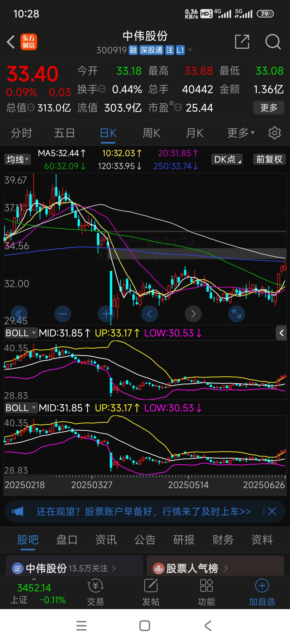Open Android recent apps menu button
This screenshot has width=290, height=644.
[81, 626]
